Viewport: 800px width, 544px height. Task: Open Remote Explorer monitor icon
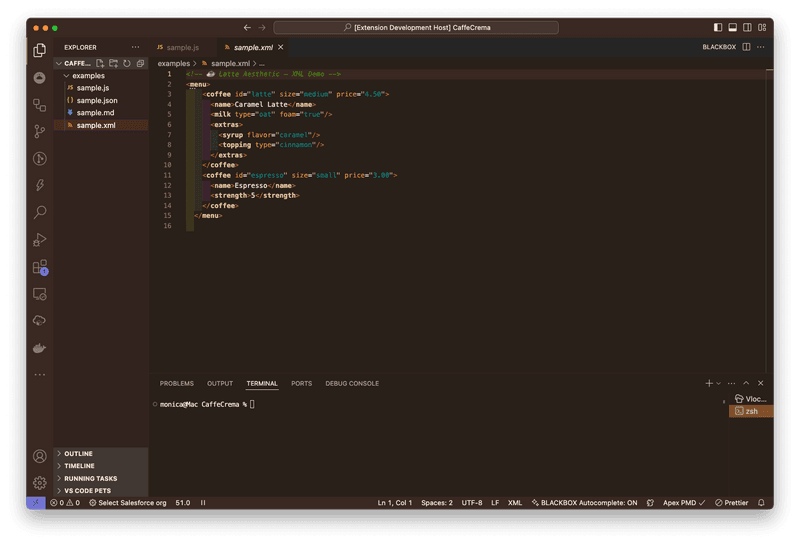39,294
